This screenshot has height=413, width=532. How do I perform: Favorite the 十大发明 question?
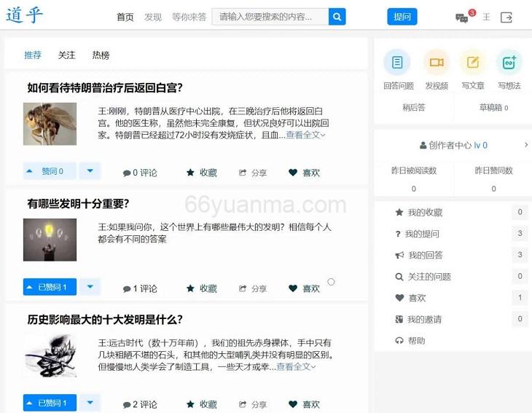tap(202, 404)
